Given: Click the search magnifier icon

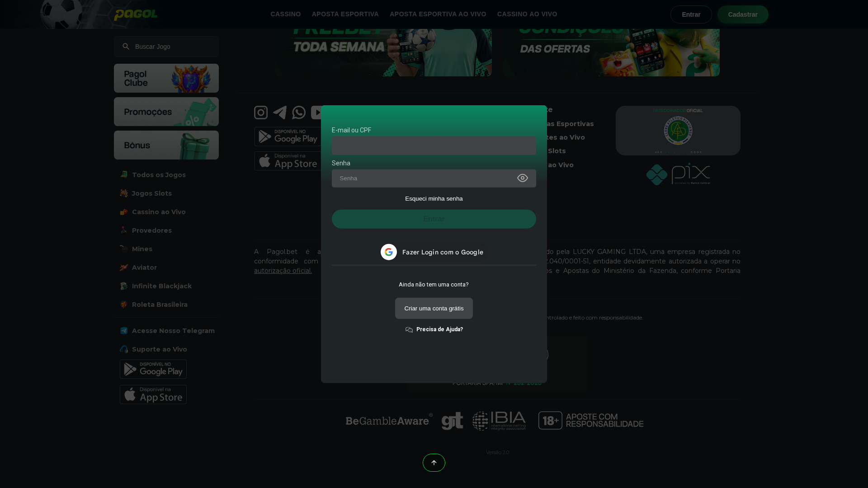Looking at the screenshot, I should tap(126, 47).
